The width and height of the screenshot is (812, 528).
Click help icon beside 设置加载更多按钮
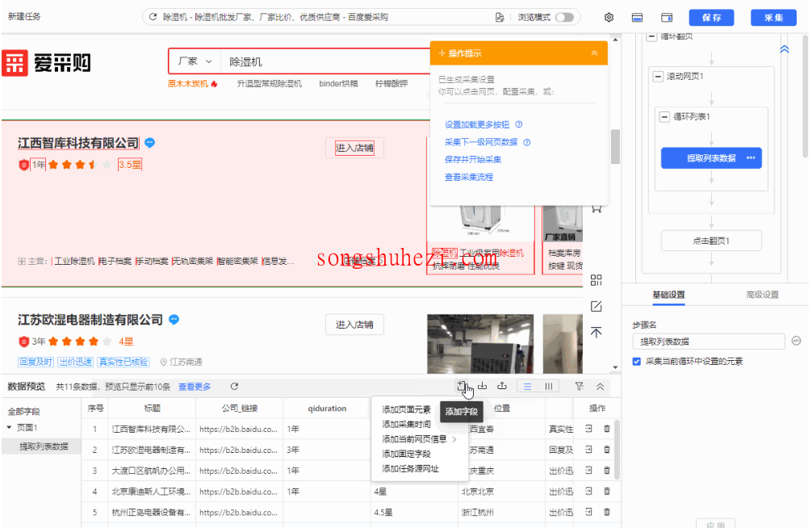[x=519, y=124]
